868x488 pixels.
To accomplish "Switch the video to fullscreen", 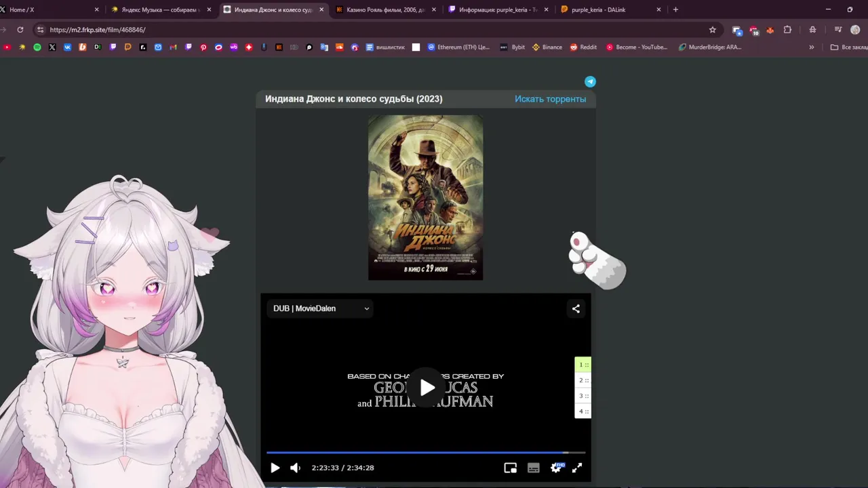I will point(577,468).
